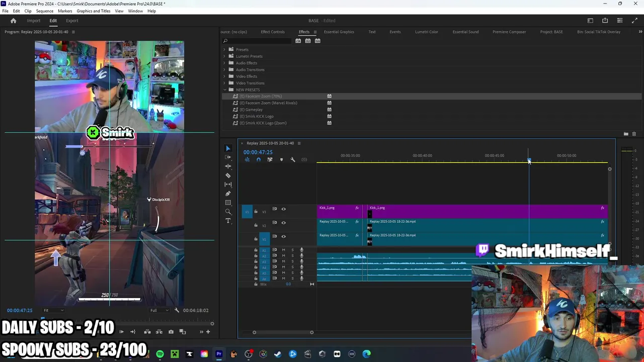Open Program monitor settings wrench
Image resolution: width=644 pixels, height=362 pixels.
pyautogui.click(x=177, y=310)
